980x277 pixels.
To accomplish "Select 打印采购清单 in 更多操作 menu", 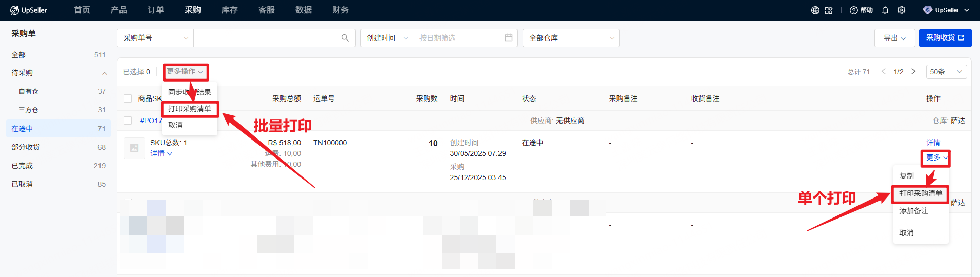I will point(190,109).
